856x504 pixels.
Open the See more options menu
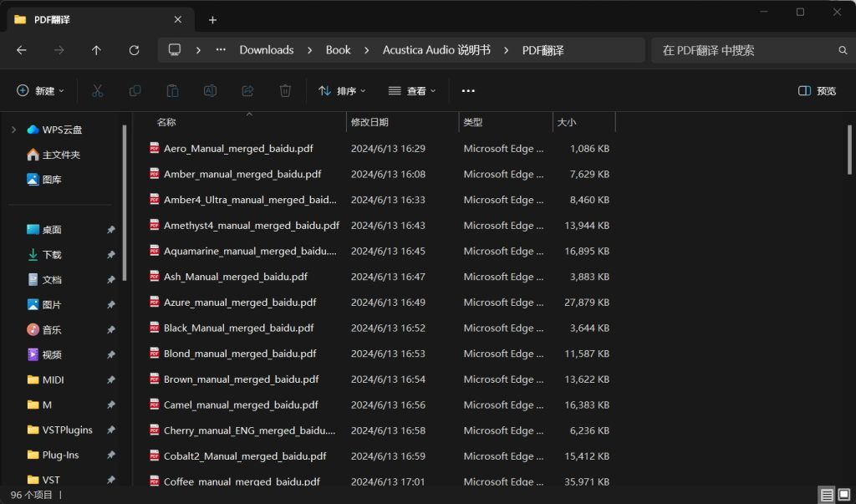point(468,90)
